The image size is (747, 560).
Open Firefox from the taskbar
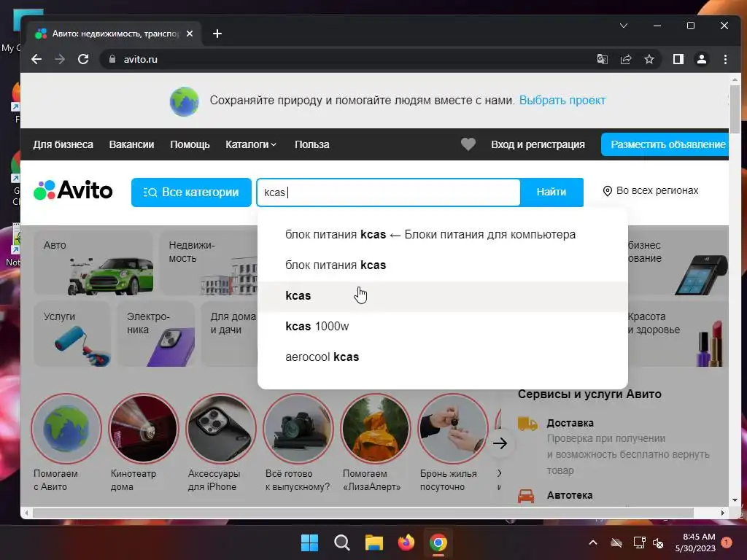point(406,542)
